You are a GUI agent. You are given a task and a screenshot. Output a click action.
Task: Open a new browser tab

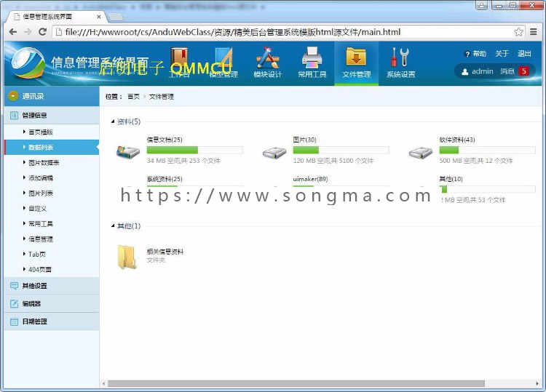(x=116, y=17)
